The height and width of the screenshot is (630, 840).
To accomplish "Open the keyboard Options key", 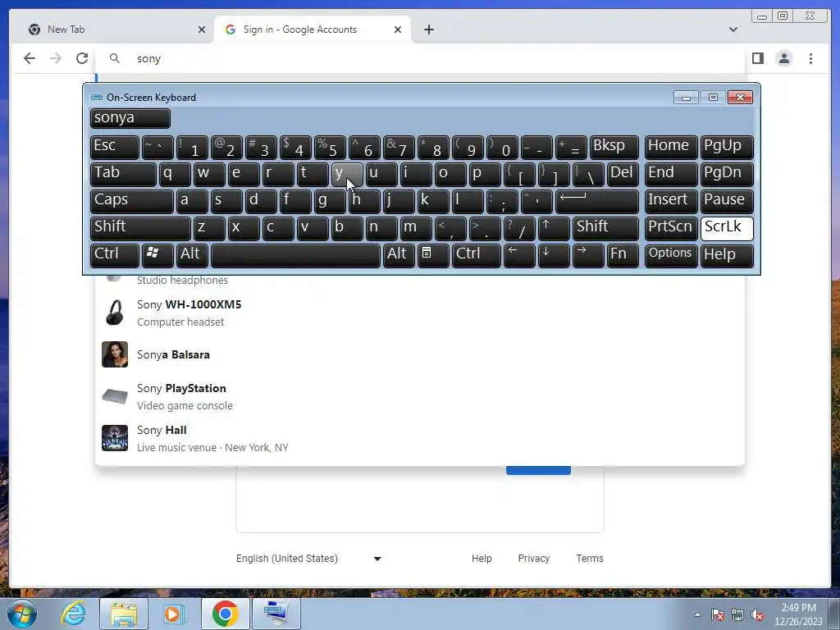I will coord(671,254).
